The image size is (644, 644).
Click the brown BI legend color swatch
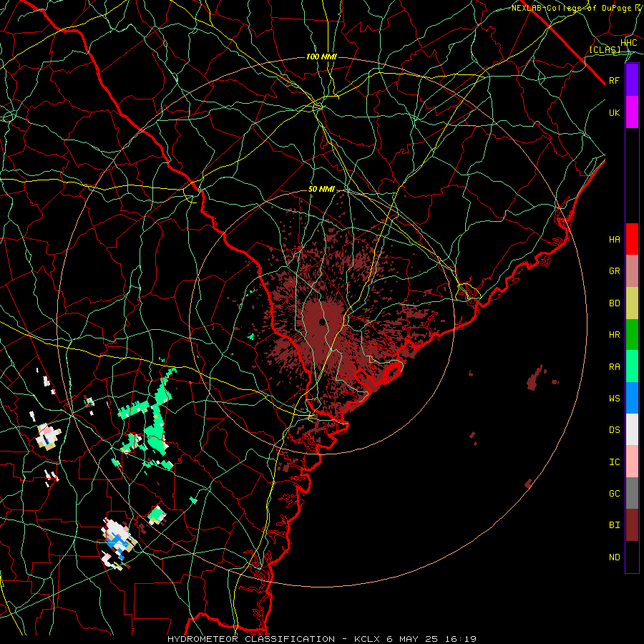click(x=632, y=525)
